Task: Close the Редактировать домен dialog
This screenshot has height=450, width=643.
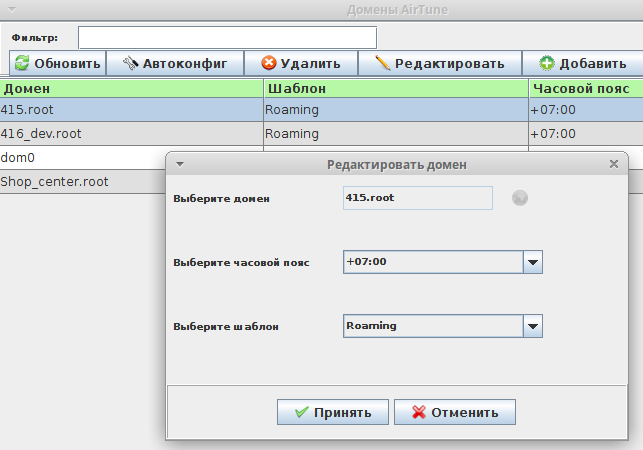Action: click(x=613, y=164)
